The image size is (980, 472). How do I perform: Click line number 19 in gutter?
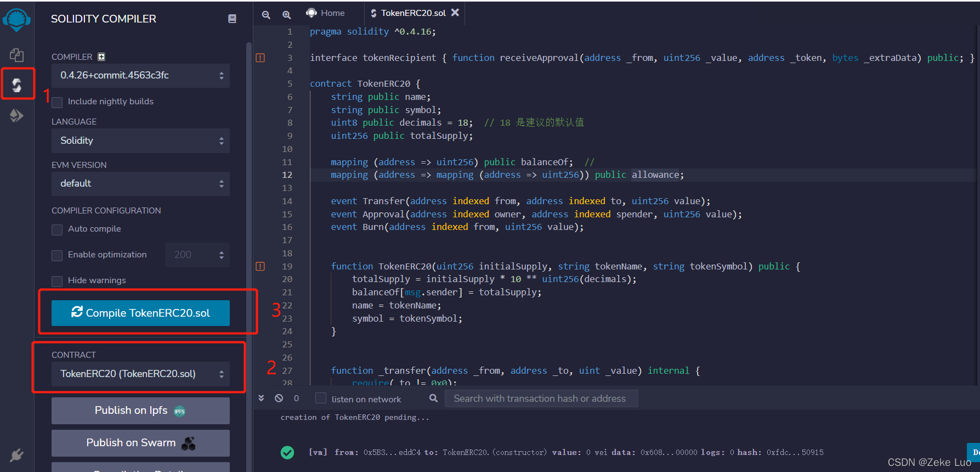coord(287,266)
